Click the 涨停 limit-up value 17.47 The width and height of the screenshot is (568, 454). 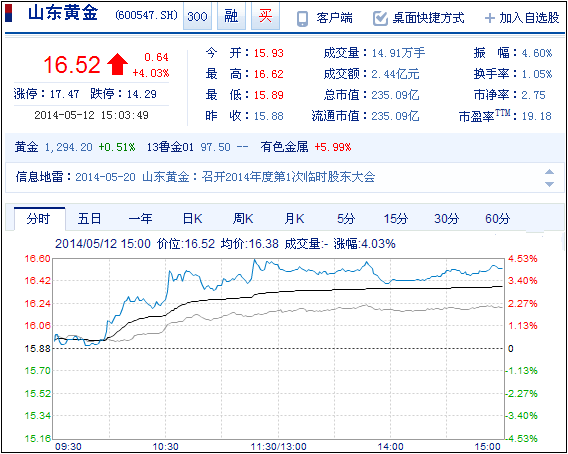coord(64,94)
